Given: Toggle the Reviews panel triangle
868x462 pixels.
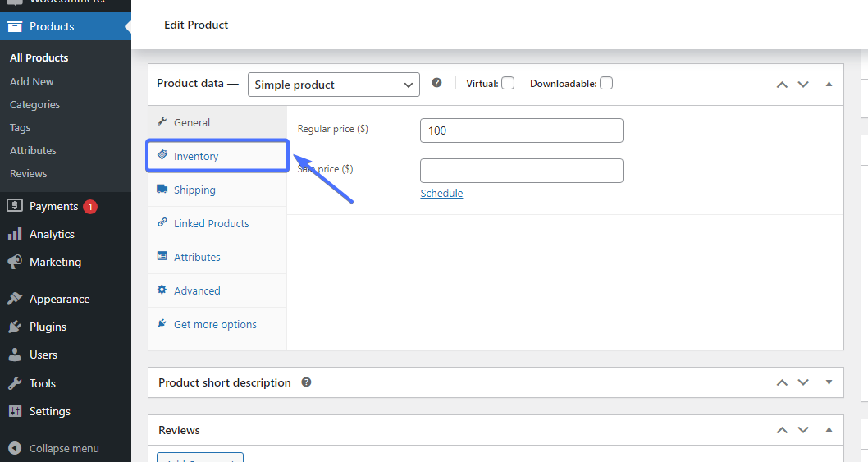Looking at the screenshot, I should [829, 430].
